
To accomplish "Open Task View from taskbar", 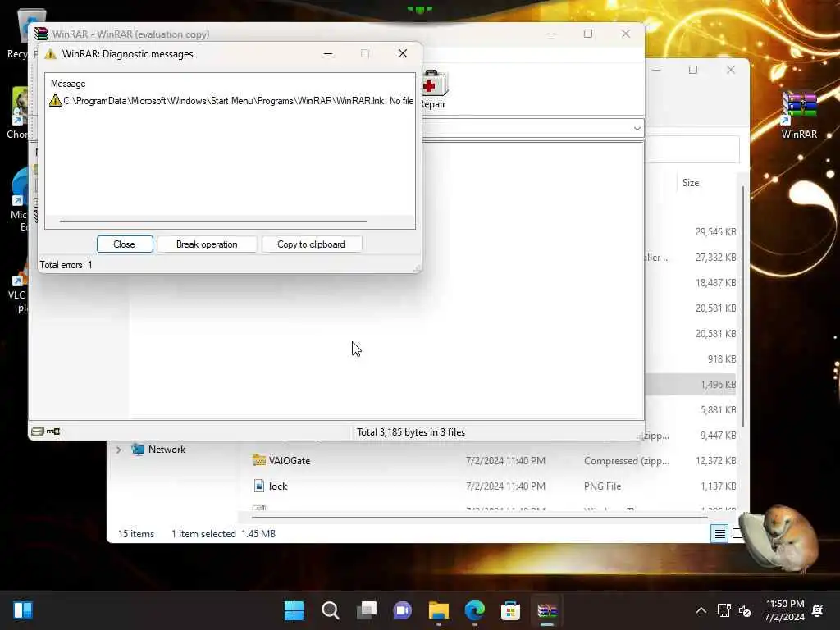I will click(367, 610).
